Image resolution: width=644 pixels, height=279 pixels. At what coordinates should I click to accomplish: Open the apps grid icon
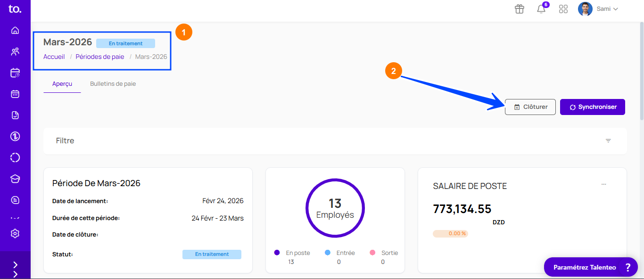point(563,9)
